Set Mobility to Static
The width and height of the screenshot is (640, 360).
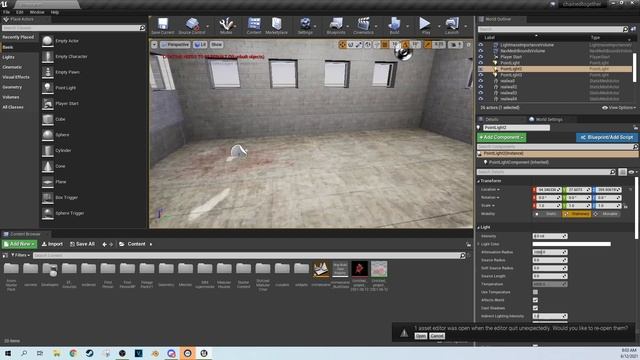point(547,214)
